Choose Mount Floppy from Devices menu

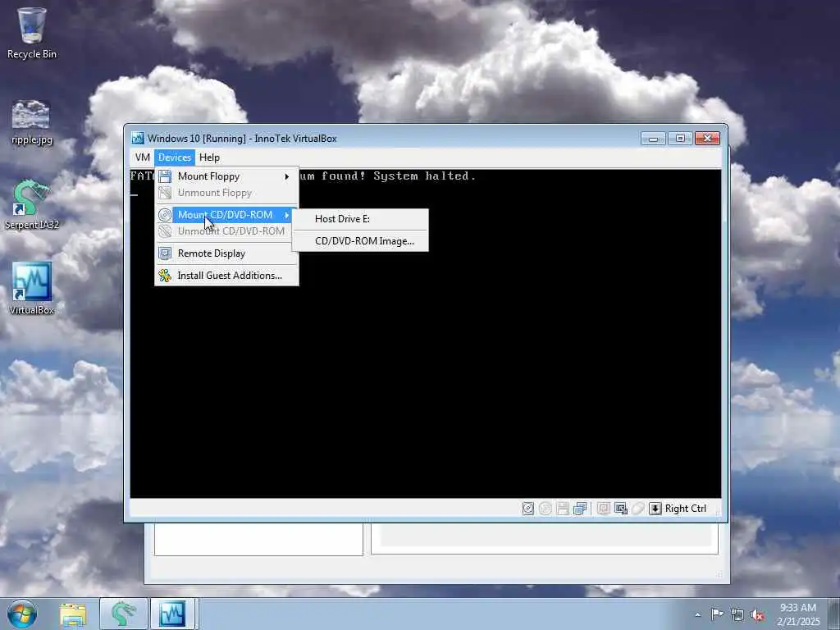coord(226,176)
